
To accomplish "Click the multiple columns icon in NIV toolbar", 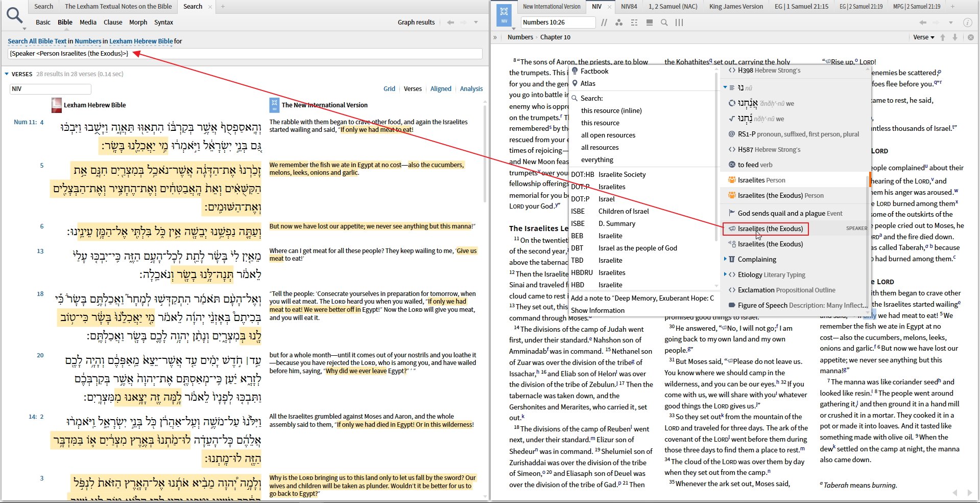I will [x=679, y=22].
